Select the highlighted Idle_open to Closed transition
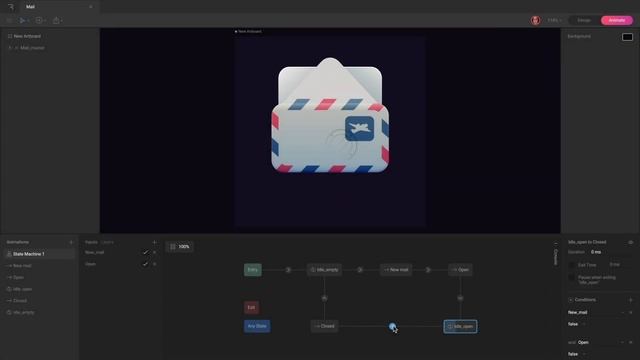The height and width of the screenshot is (360, 640). (x=392, y=326)
